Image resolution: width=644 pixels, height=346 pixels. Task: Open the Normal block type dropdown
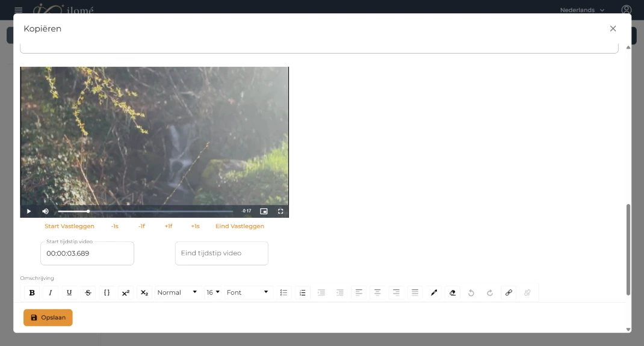[x=178, y=292]
